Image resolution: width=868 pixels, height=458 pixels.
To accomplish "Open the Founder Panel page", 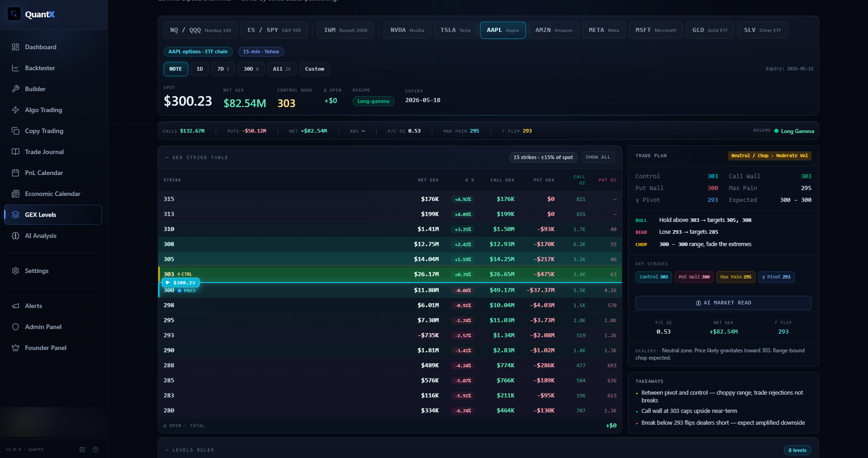I will (x=53, y=348).
